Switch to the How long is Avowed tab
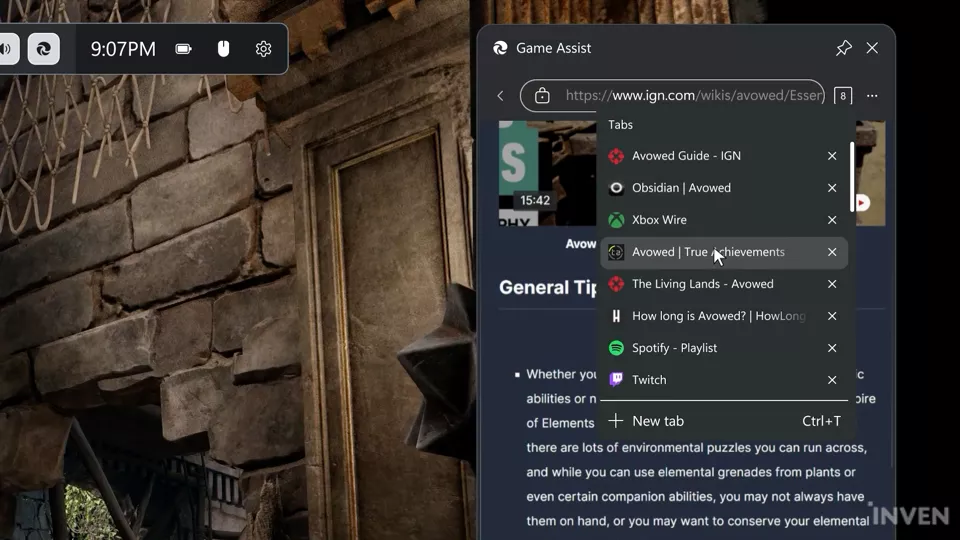This screenshot has height=540, width=960. click(724, 316)
